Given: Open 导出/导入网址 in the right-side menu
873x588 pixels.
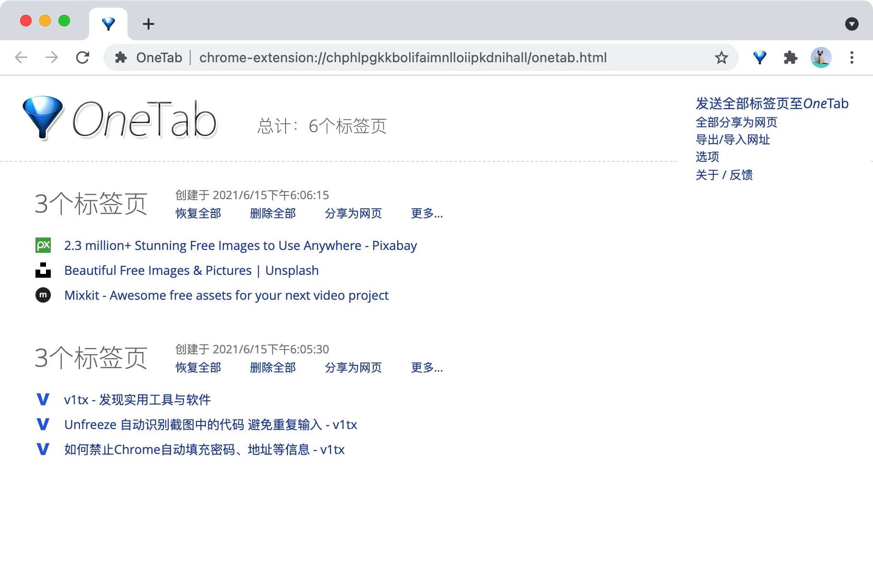Looking at the screenshot, I should pos(733,140).
